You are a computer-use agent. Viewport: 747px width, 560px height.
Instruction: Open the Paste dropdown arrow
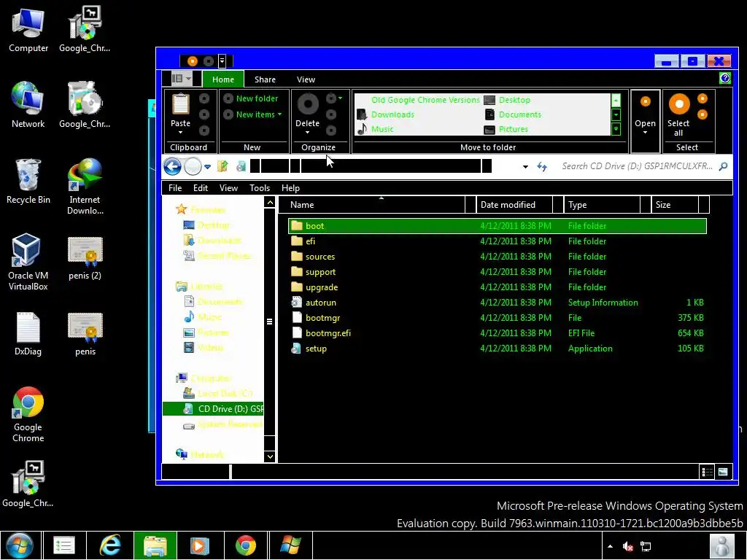tap(181, 133)
